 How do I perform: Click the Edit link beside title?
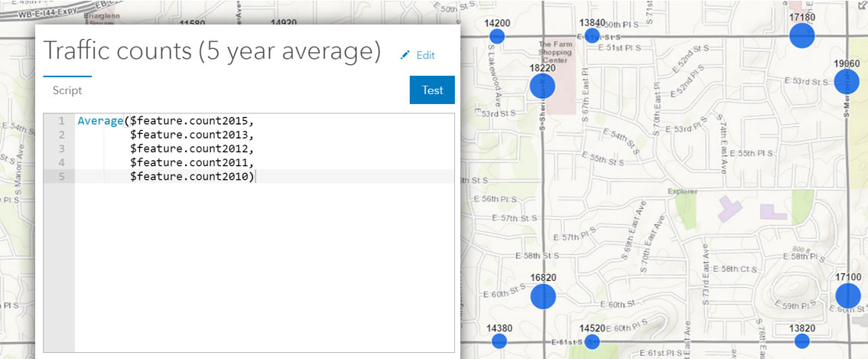click(426, 55)
